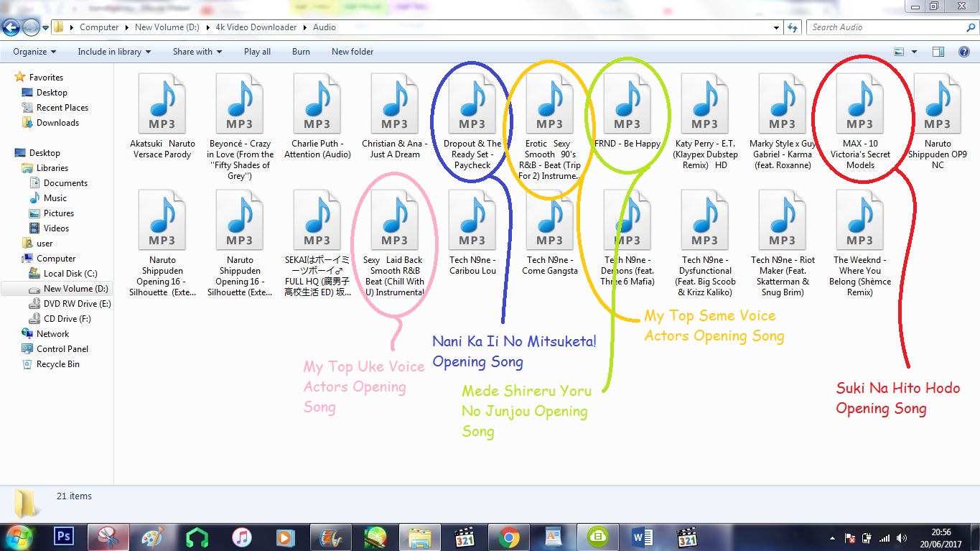Open Recycle Bin in the sidebar

click(58, 364)
